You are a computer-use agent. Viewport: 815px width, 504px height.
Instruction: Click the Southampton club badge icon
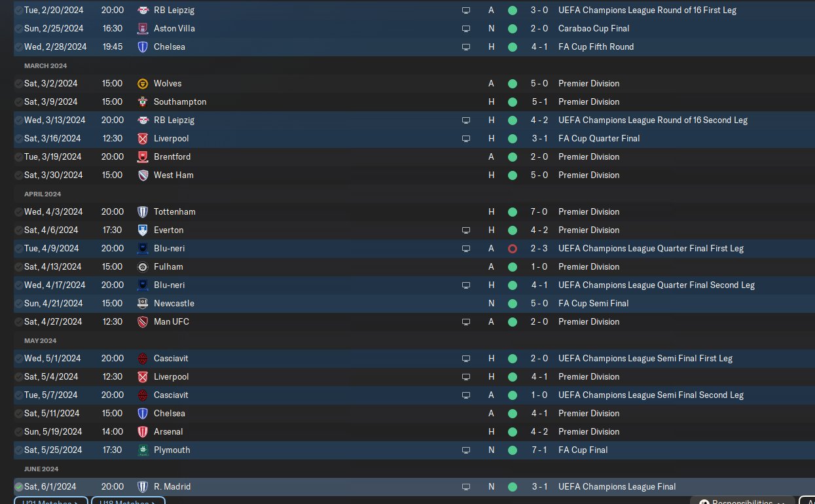point(143,102)
